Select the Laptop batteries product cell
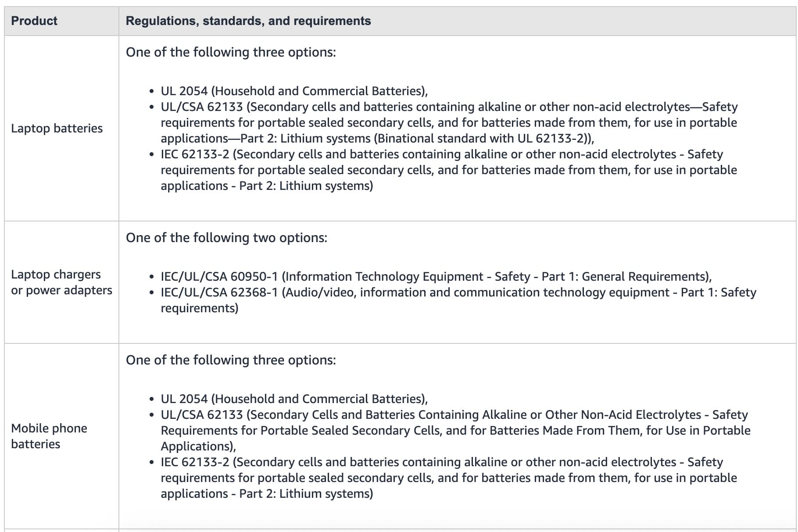This screenshot has width=798, height=532. pyautogui.click(x=57, y=129)
